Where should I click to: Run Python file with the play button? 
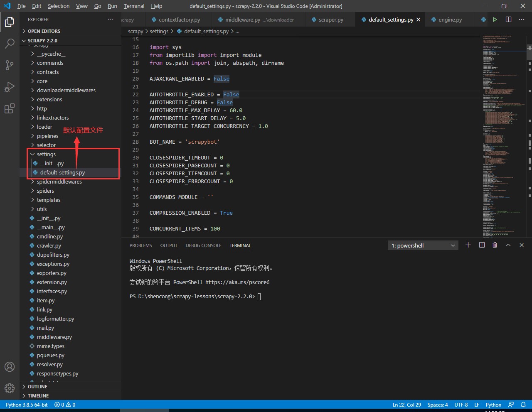click(x=495, y=20)
